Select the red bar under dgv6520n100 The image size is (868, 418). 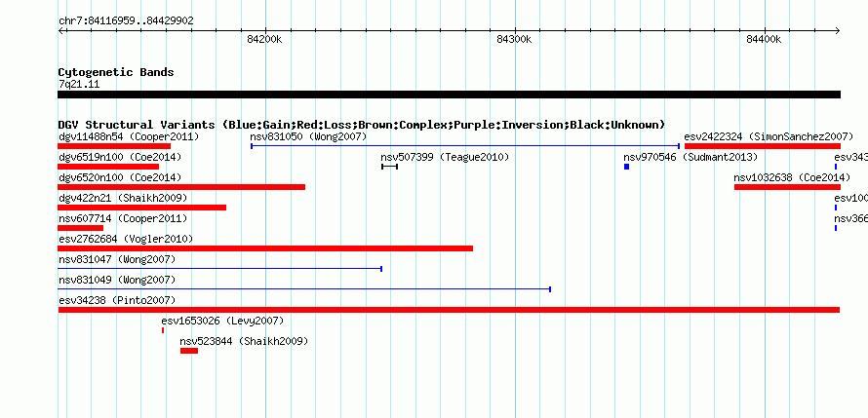(x=181, y=187)
